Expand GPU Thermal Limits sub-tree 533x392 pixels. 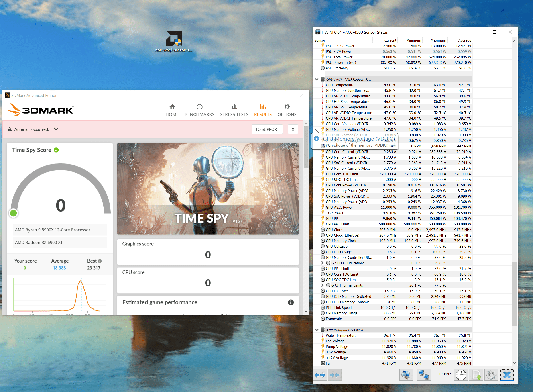coord(322,285)
